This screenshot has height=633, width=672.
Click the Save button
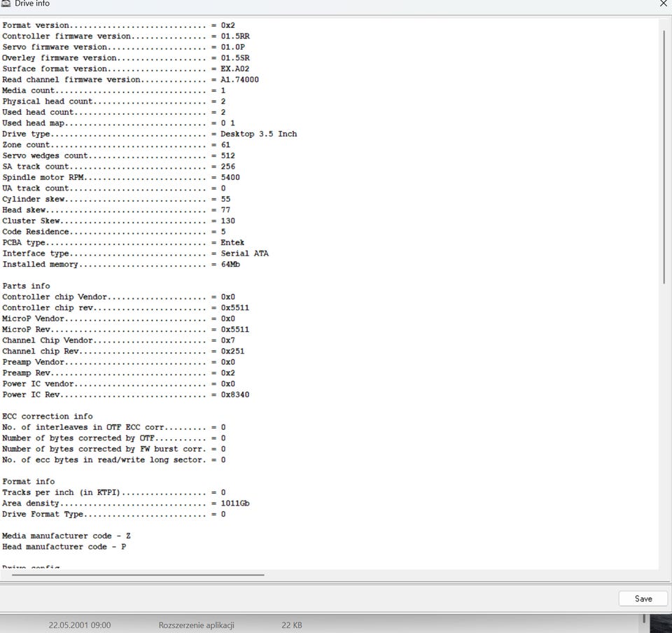(643, 598)
